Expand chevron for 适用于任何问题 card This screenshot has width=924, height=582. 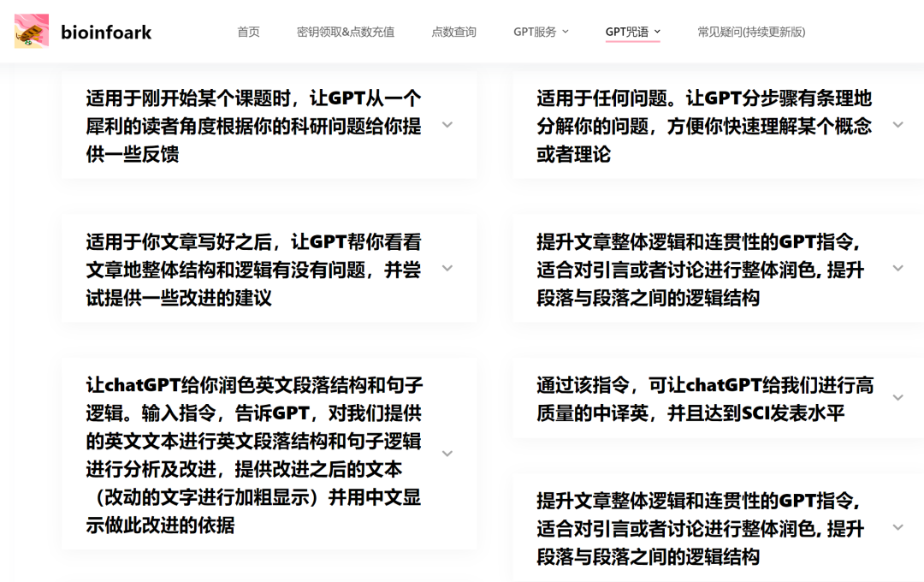coord(898,125)
